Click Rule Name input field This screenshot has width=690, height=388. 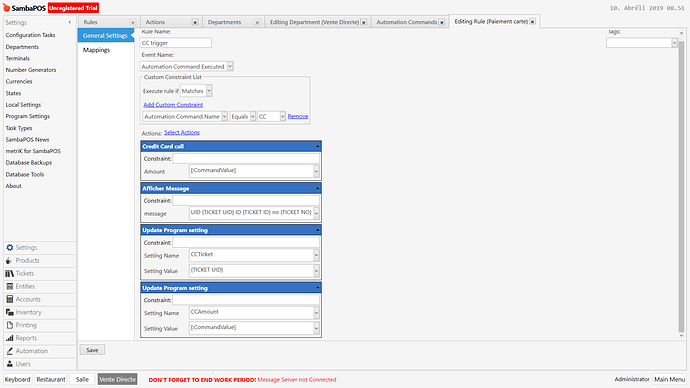click(176, 43)
